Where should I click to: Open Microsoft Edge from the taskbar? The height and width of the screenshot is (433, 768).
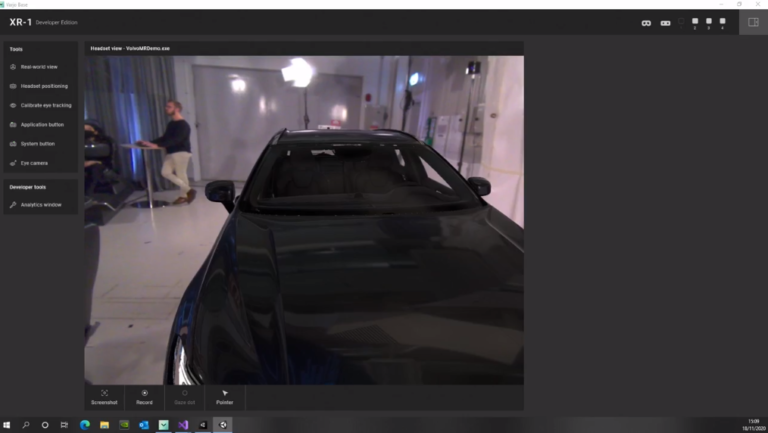point(84,425)
